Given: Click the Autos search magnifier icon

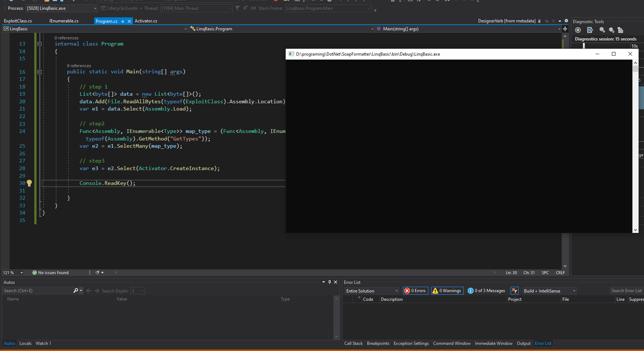Looking at the screenshot, I should tap(76, 291).
